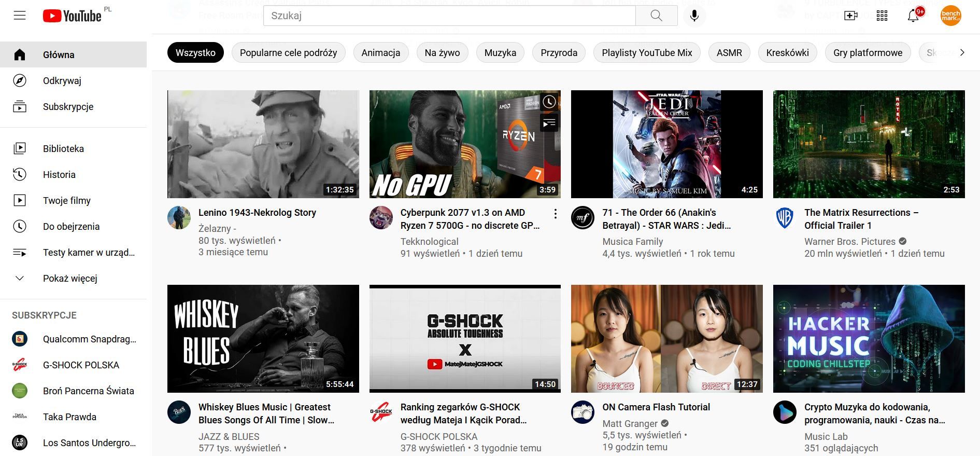Play the Lenino 1943 video thumbnail
This screenshot has height=456, width=980.
click(x=263, y=144)
